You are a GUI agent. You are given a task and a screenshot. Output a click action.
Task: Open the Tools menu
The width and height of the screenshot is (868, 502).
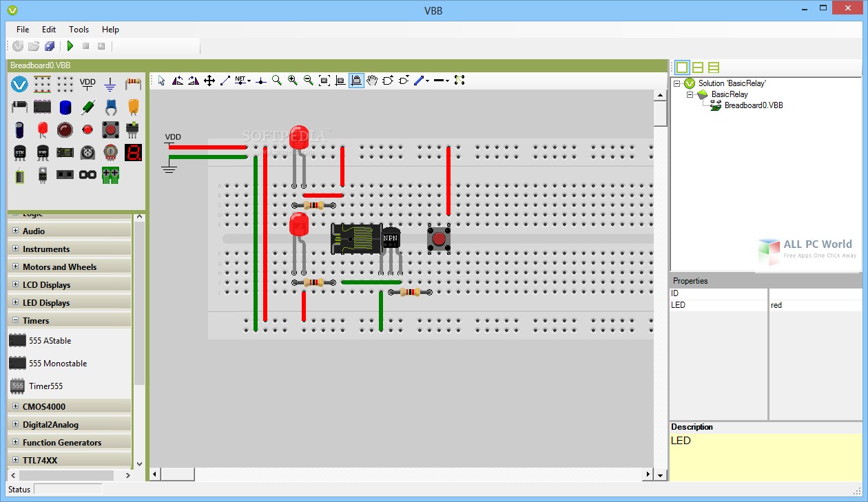(78, 30)
